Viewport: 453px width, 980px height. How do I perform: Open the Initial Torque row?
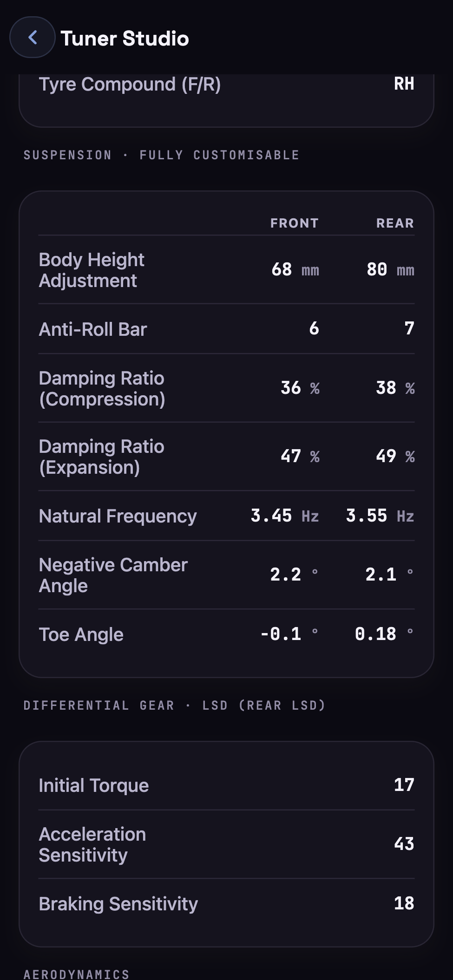click(x=226, y=785)
